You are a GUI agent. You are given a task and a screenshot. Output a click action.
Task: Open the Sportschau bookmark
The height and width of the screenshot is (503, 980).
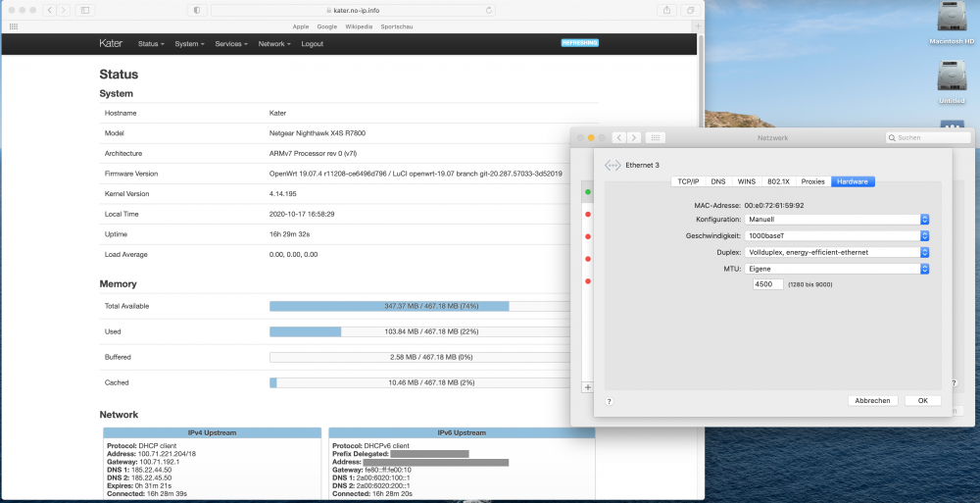point(397,26)
